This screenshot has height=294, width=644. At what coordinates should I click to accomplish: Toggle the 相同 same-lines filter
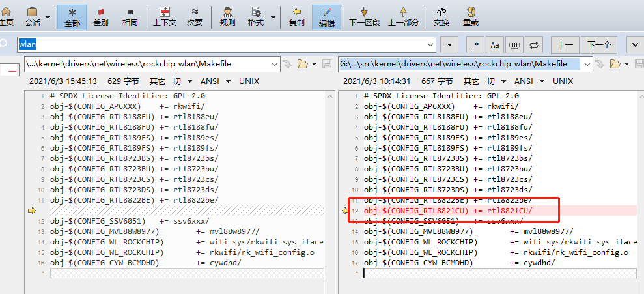(130, 17)
